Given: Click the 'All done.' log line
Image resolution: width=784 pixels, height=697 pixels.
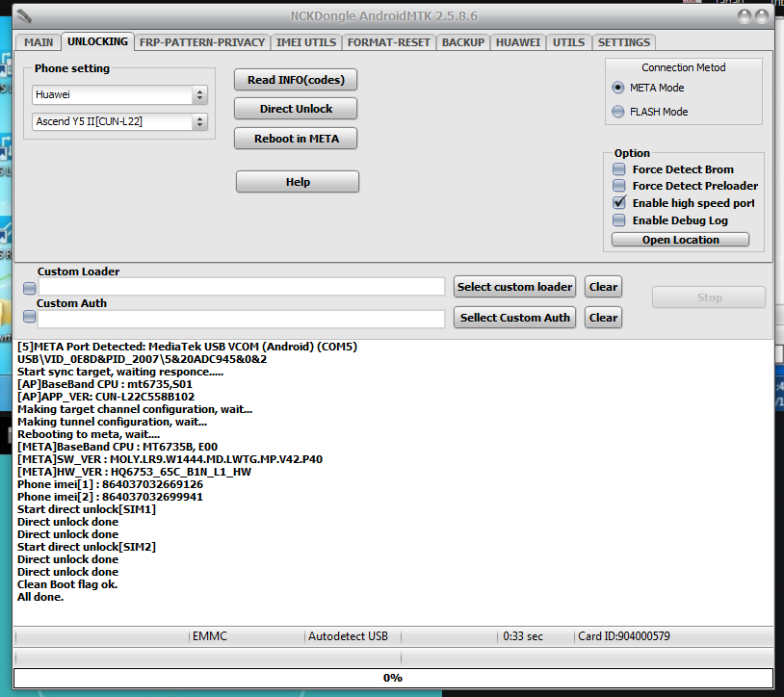Looking at the screenshot, I should tap(40, 597).
